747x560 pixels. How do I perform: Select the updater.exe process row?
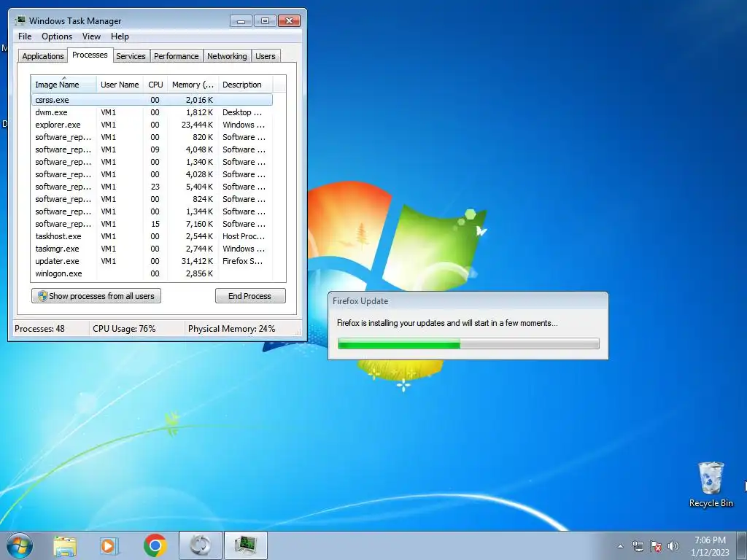152,261
